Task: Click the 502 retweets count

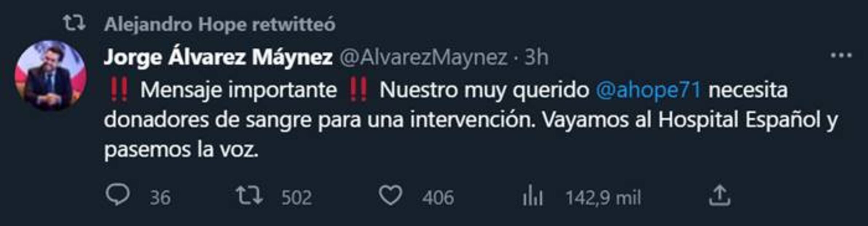Action: click(297, 198)
